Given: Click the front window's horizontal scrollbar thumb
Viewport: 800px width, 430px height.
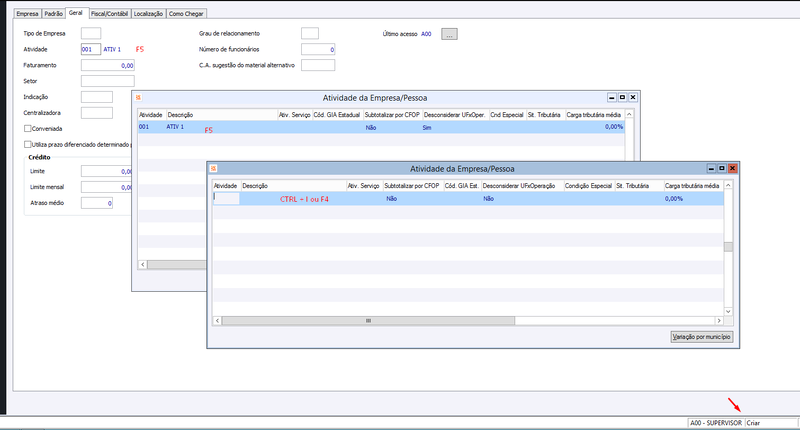Looking at the screenshot, I should [368, 321].
